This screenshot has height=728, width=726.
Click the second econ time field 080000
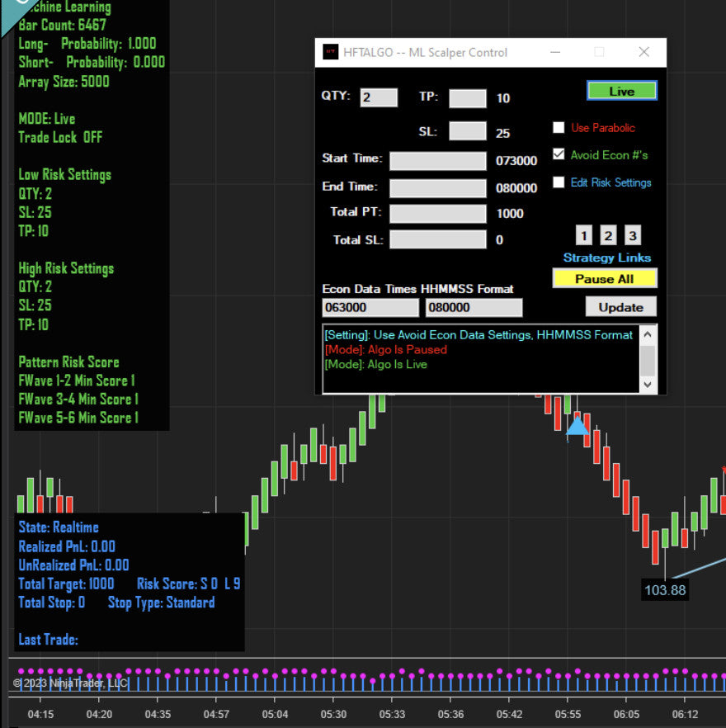point(474,307)
